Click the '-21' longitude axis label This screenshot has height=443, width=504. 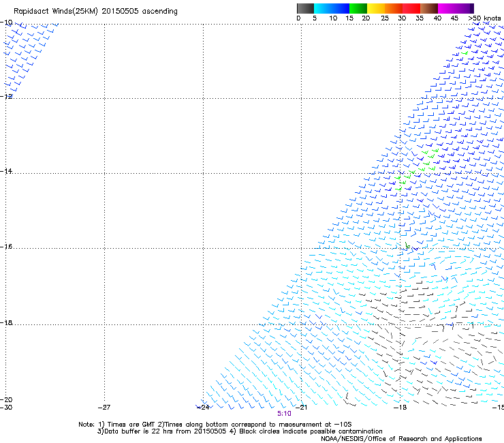301,408
